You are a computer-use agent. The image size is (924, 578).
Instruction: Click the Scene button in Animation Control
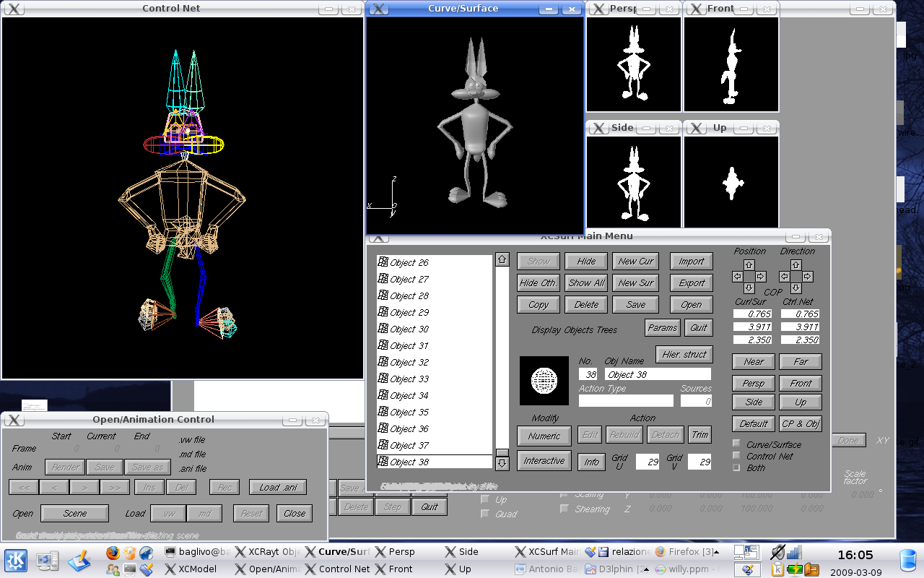click(75, 514)
